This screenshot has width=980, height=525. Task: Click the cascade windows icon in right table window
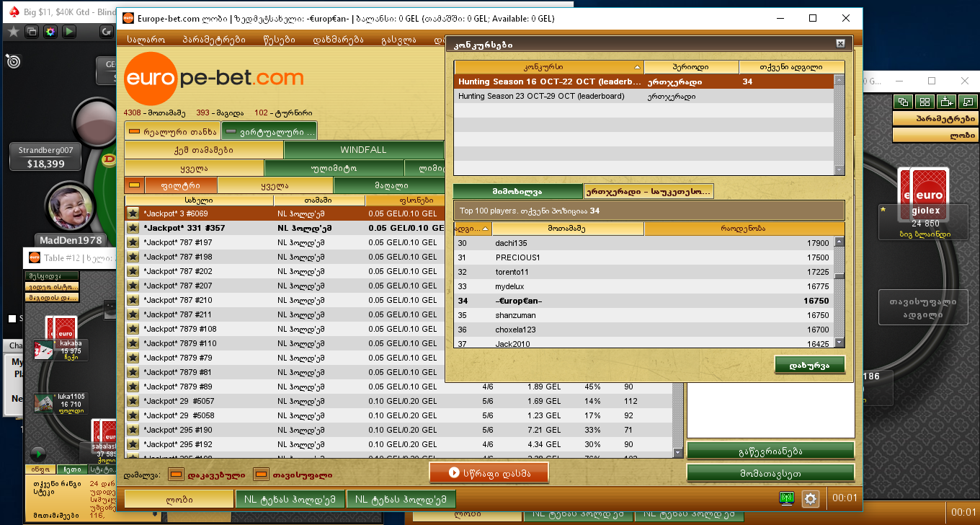pyautogui.click(x=902, y=102)
